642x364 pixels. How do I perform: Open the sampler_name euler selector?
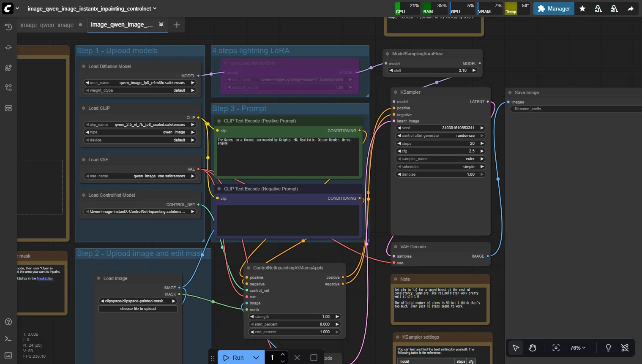coord(440,159)
